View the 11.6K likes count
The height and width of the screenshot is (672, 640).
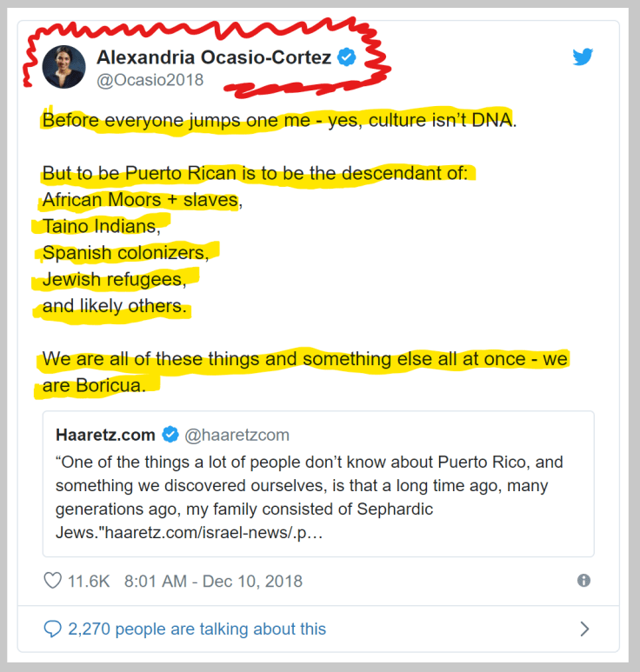click(89, 581)
